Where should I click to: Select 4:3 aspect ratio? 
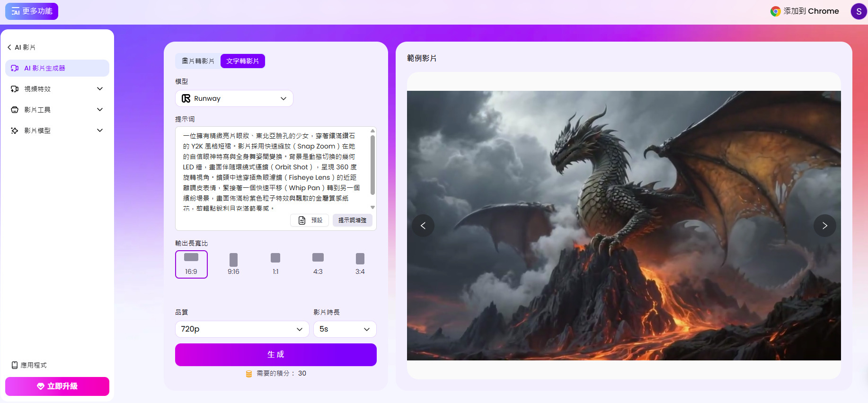coord(318,264)
